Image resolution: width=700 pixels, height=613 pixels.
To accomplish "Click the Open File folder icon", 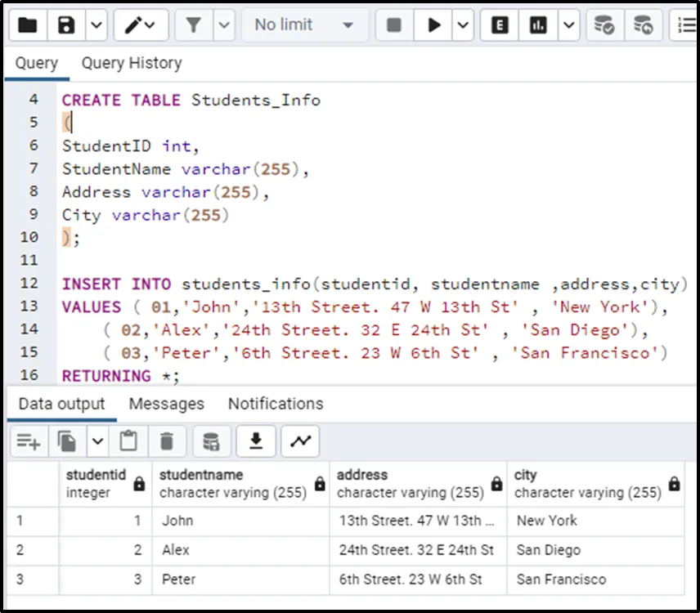I will click(x=27, y=25).
